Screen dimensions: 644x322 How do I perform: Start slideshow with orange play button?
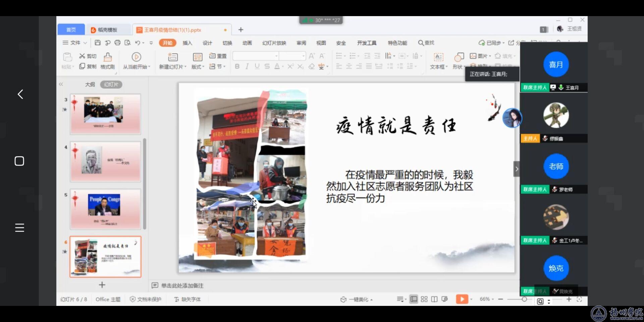pyautogui.click(x=462, y=299)
